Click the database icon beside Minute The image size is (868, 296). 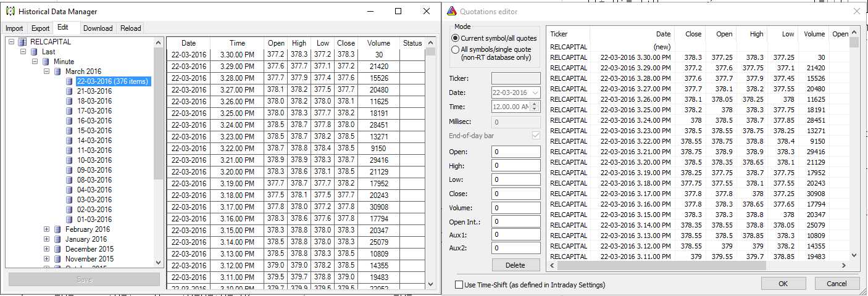click(x=46, y=62)
